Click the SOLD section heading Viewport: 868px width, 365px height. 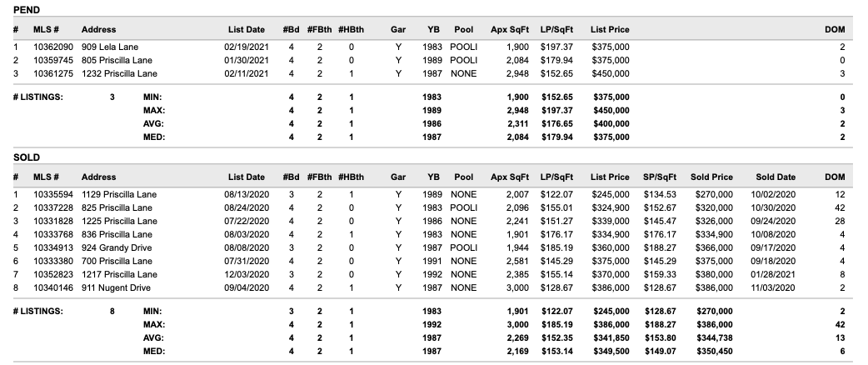pyautogui.click(x=27, y=157)
